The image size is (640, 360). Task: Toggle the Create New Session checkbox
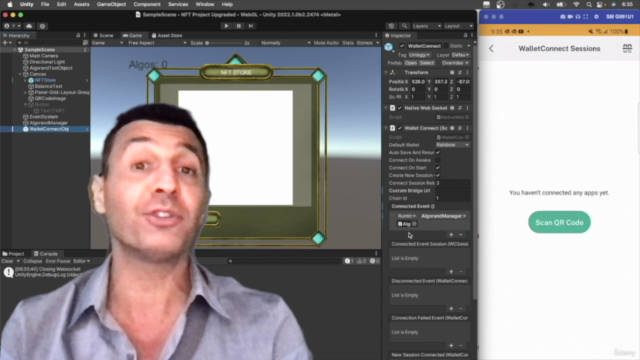438,176
